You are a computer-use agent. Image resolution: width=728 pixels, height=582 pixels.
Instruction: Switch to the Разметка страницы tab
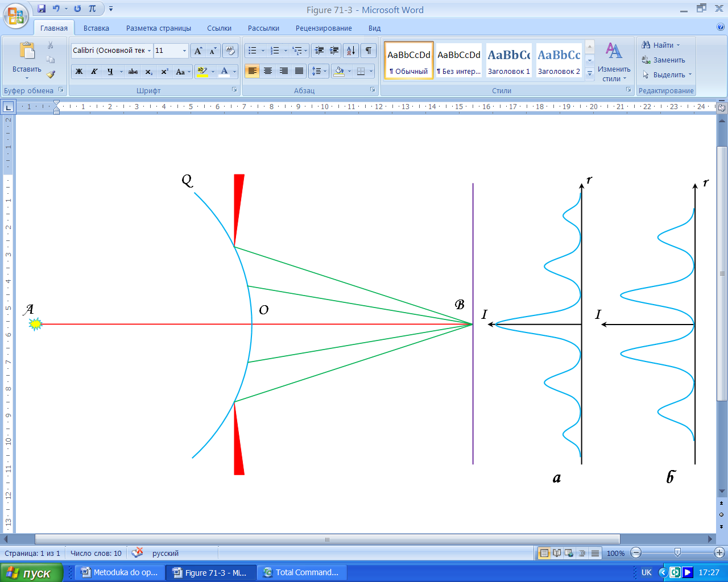(159, 28)
